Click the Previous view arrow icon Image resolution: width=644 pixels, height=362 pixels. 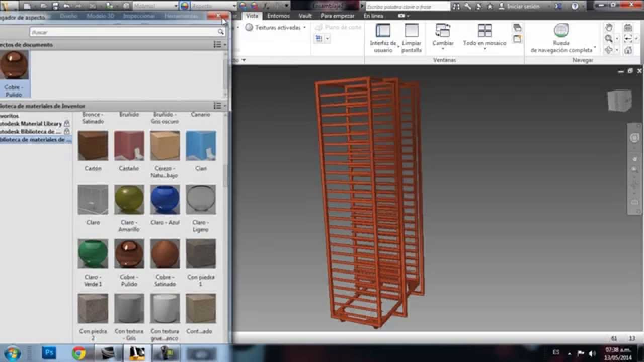628,39
